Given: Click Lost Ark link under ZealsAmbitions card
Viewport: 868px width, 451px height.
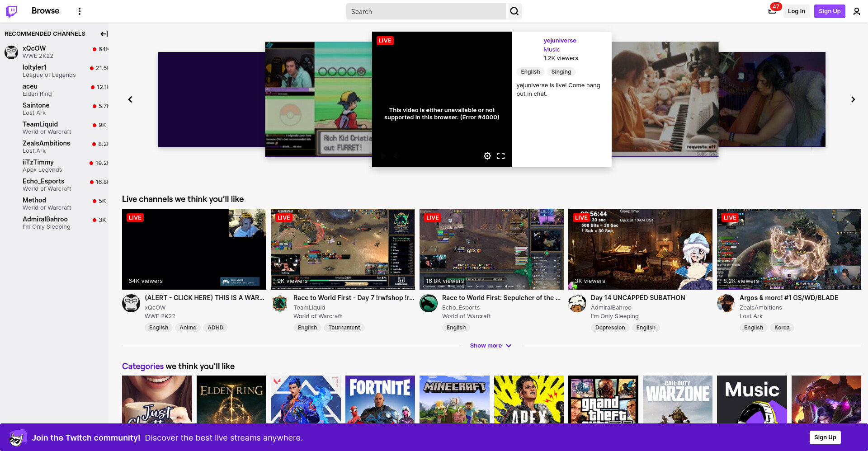Looking at the screenshot, I should point(751,316).
